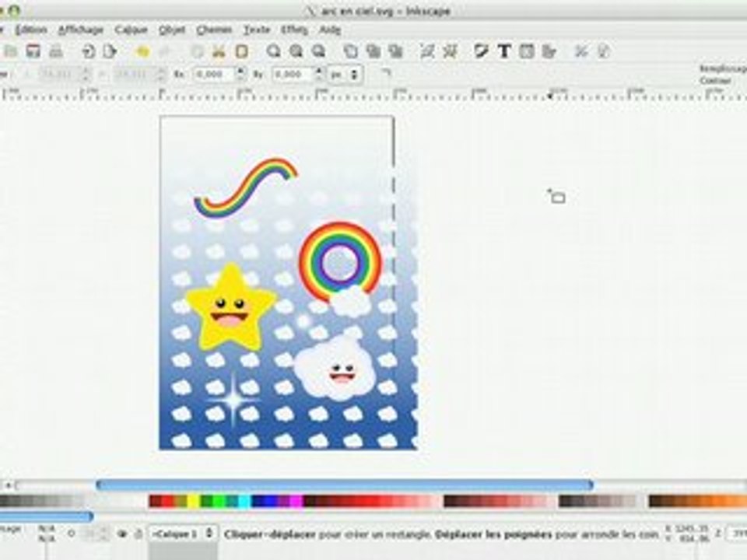The height and width of the screenshot is (560, 747).
Task: Toggle the lock of the current layer
Action: (139, 534)
